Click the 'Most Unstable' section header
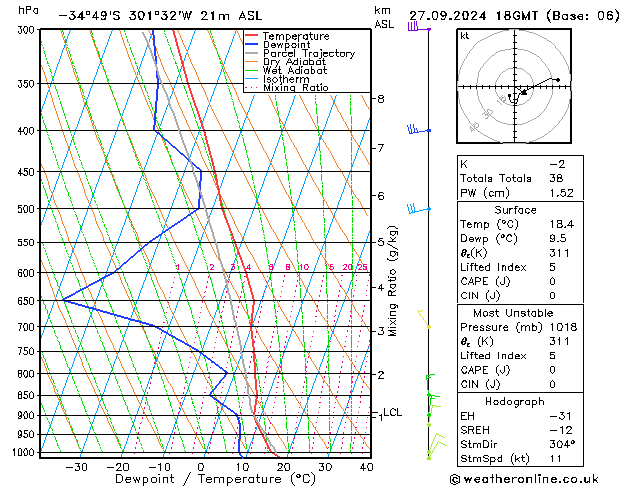629x486 pixels. click(x=513, y=313)
